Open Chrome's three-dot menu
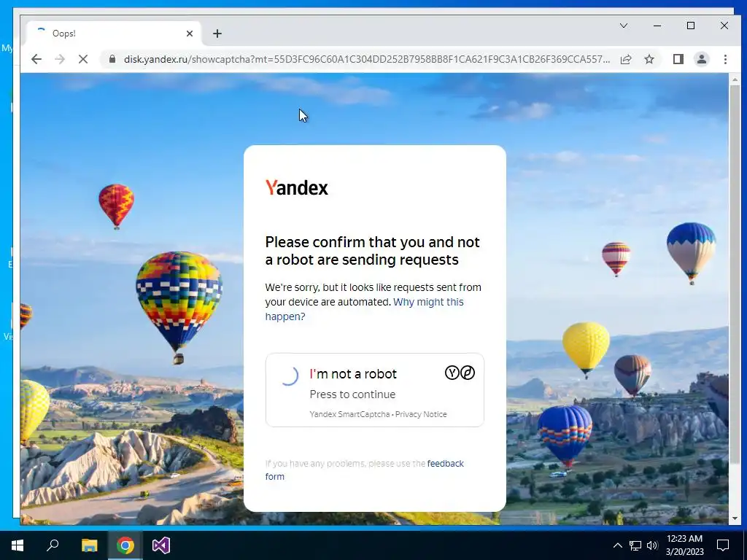 click(725, 59)
